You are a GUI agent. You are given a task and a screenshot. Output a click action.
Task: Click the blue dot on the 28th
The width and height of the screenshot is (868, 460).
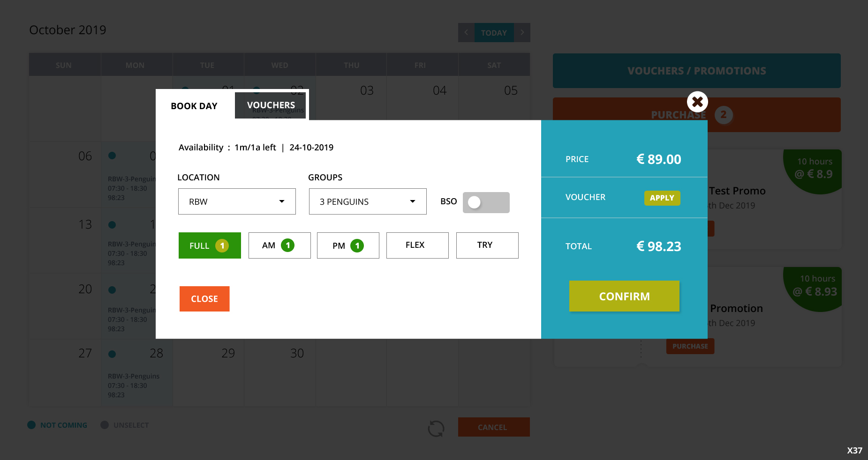(112, 354)
